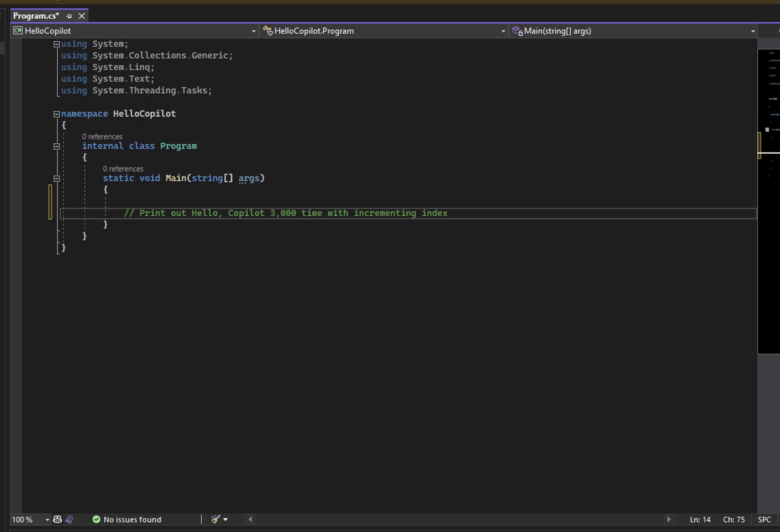
Task: Click on using System.Collections.Generic; line
Action: pos(147,56)
